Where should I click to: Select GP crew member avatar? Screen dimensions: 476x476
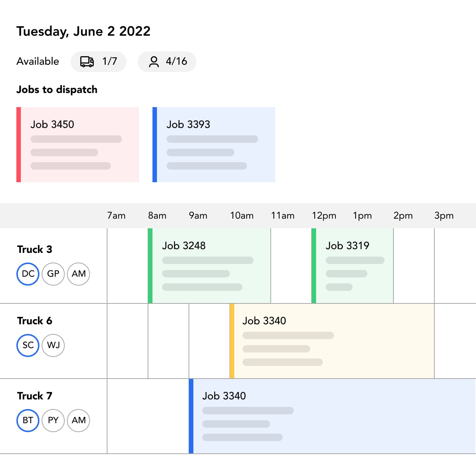point(53,274)
